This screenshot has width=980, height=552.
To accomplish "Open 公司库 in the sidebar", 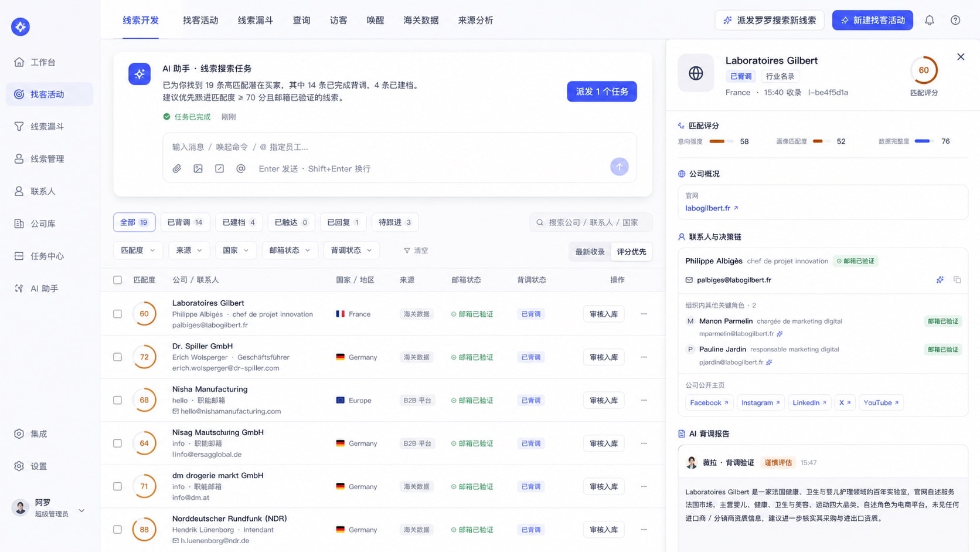I will pos(49,223).
